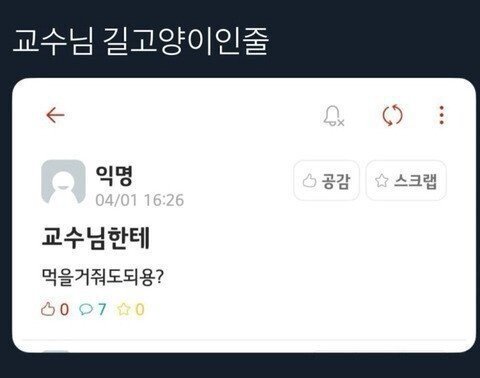Click the yellow star scrap count icon
The width and height of the screenshot is (480, 378).
(123, 309)
